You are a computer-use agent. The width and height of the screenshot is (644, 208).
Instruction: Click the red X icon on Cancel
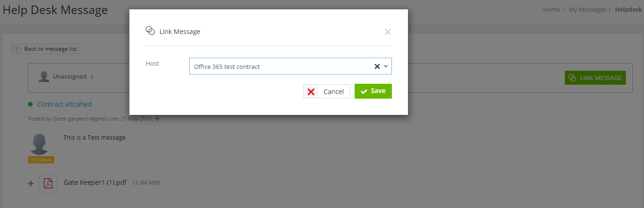311,92
